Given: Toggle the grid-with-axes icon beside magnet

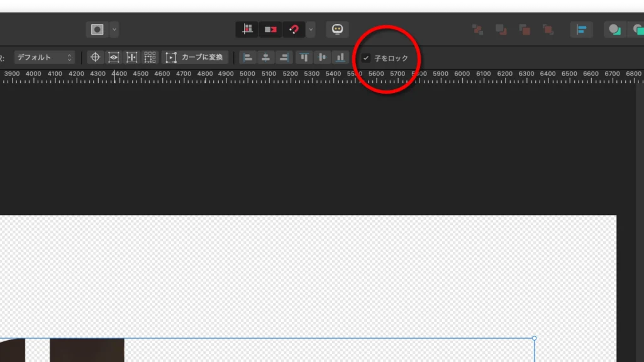Looking at the screenshot, I should (x=248, y=30).
